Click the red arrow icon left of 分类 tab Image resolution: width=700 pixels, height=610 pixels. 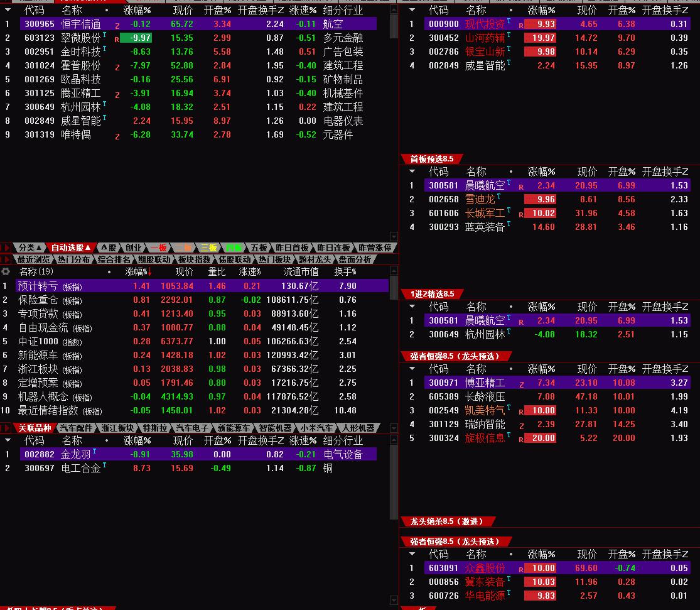(x=6, y=248)
